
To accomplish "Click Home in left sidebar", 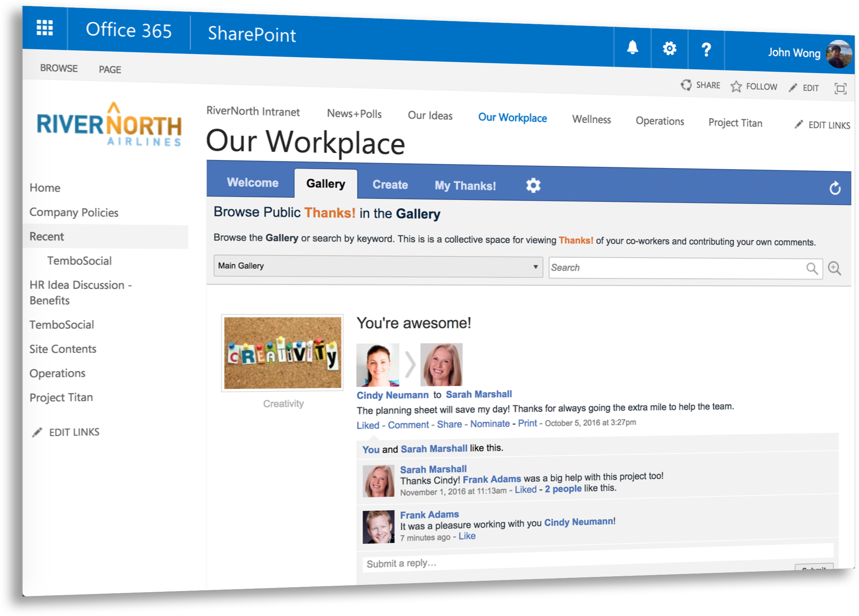I will [x=45, y=188].
